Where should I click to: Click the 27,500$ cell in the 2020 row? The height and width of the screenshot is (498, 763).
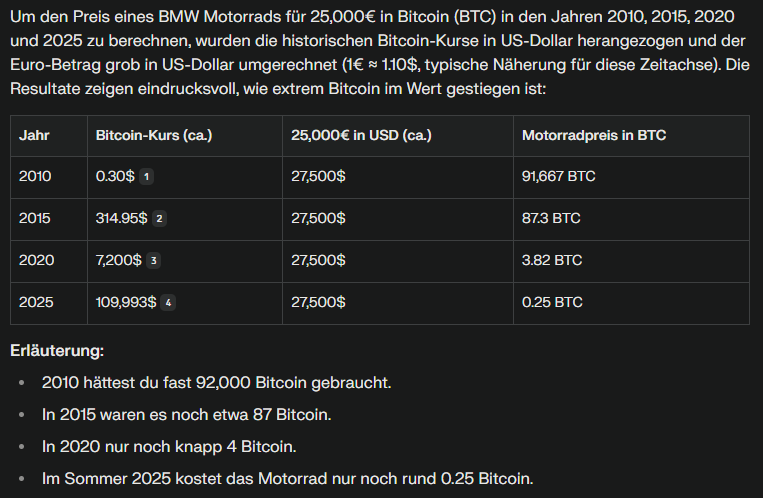[x=318, y=260]
